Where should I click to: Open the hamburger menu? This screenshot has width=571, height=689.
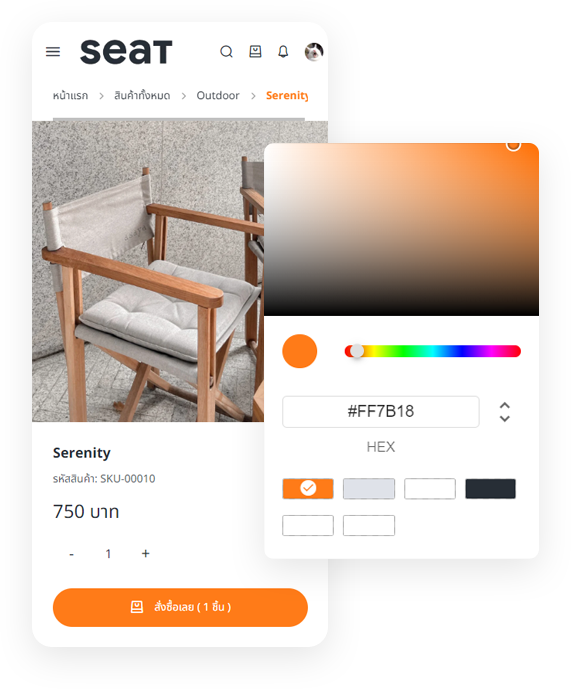click(x=53, y=52)
